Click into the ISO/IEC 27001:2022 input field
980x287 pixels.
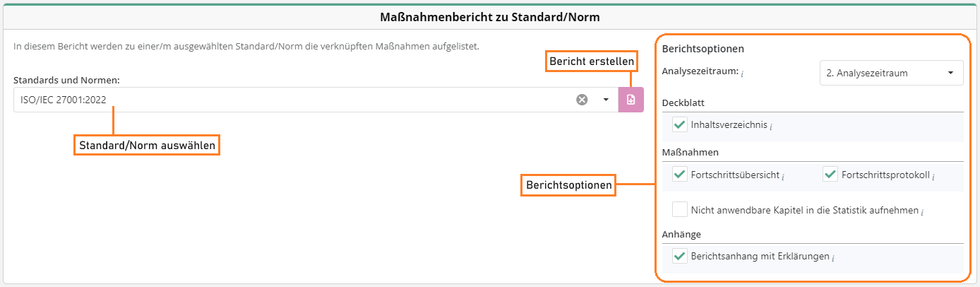282,100
